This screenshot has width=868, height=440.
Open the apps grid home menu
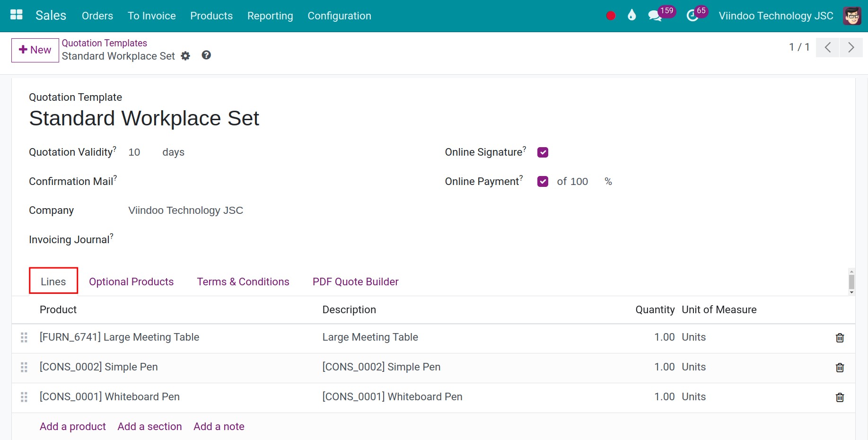coord(17,15)
